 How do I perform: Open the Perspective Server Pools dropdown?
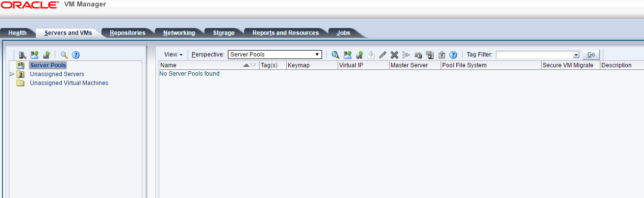(275, 55)
